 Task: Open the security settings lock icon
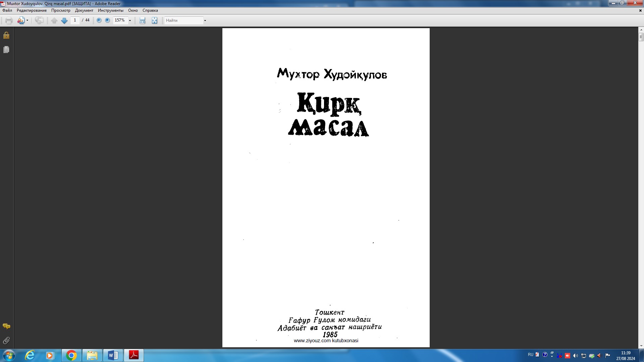(x=6, y=35)
